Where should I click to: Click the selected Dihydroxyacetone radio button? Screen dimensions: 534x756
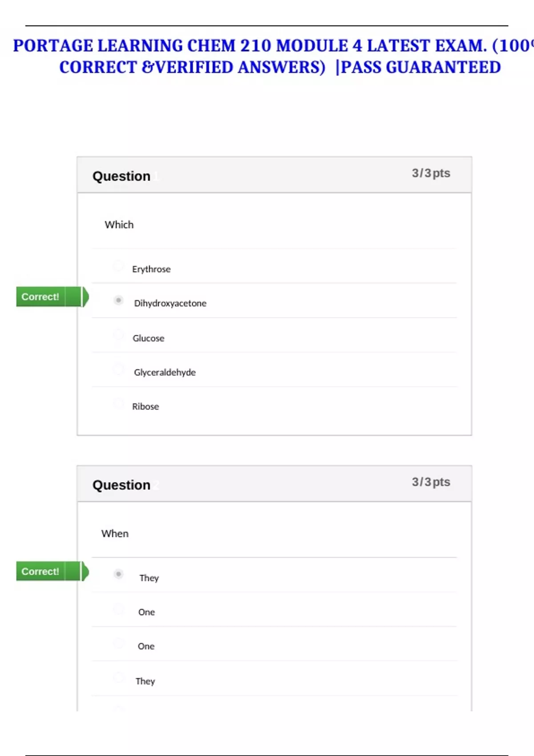click(x=118, y=301)
